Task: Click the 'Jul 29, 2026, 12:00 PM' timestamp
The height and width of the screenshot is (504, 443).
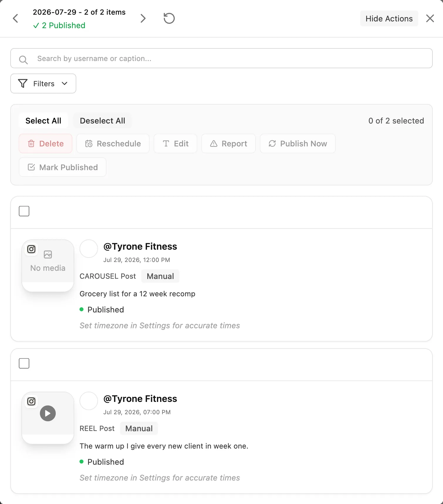Action: (x=137, y=260)
